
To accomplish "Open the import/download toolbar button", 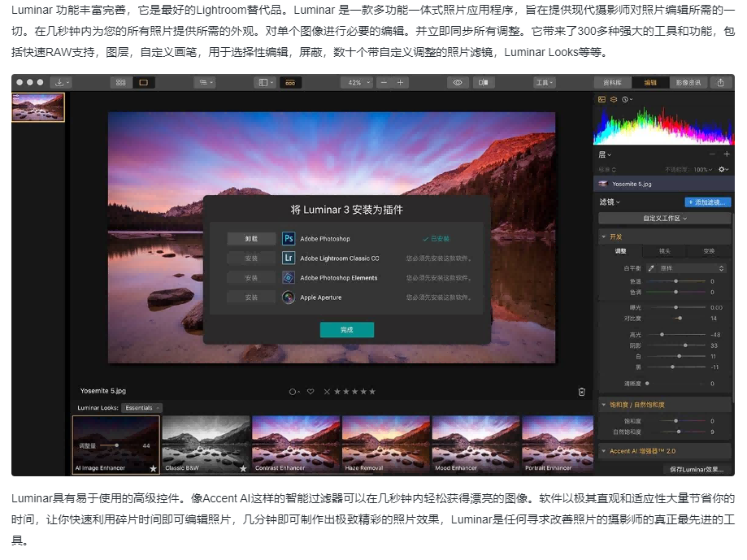I will click(x=62, y=82).
